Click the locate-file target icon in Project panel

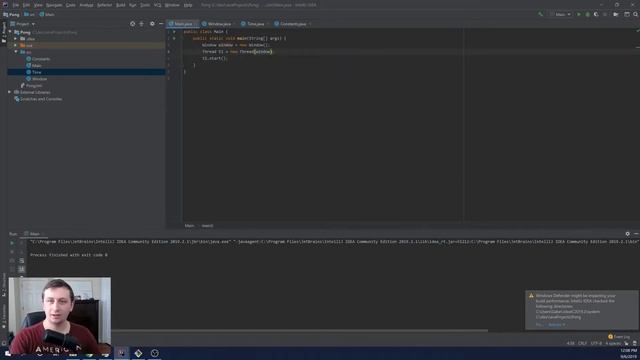tap(132, 24)
